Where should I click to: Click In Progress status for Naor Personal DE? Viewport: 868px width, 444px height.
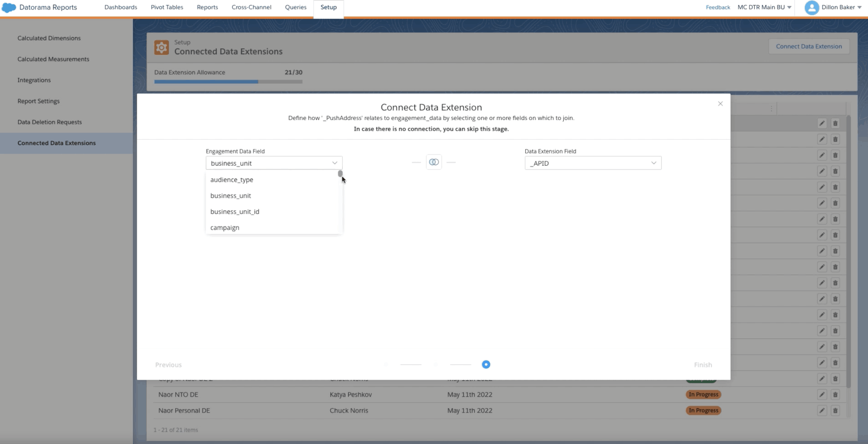(x=703, y=410)
